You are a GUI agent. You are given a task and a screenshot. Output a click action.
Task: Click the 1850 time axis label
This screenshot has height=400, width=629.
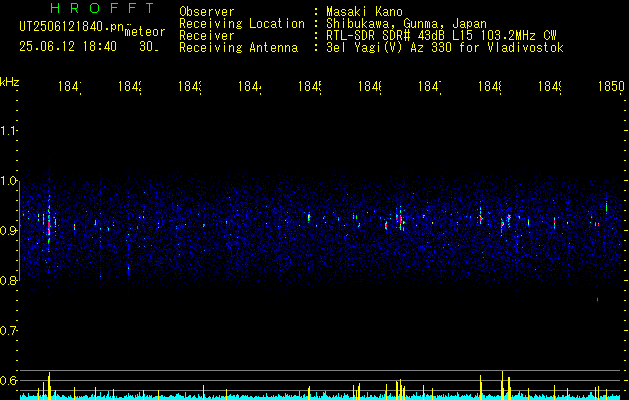pyautogui.click(x=611, y=86)
